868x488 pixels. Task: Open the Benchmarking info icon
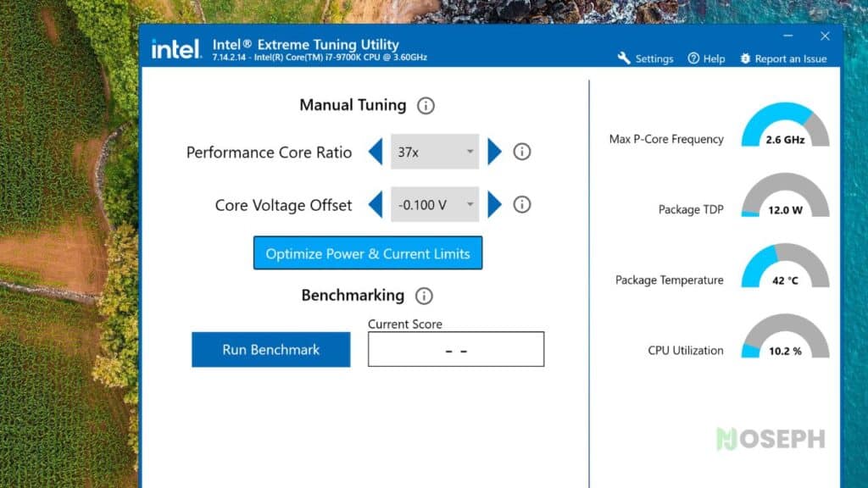pos(424,296)
